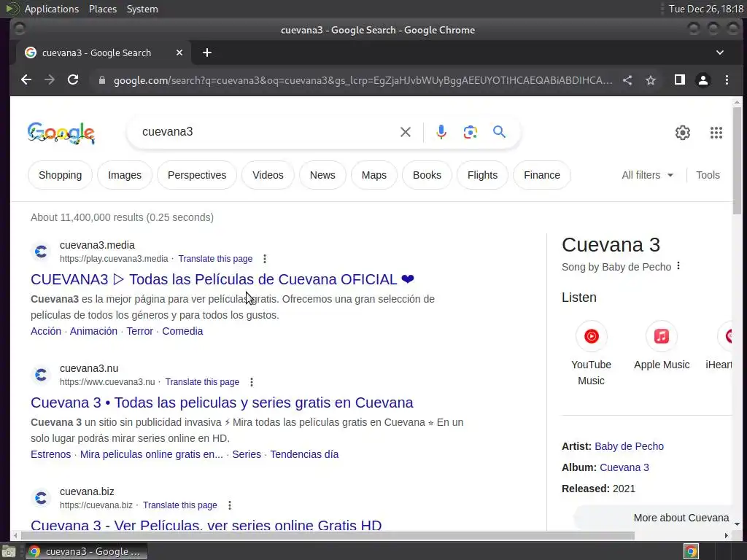Click the horizontal page scrollbar

click(327, 536)
